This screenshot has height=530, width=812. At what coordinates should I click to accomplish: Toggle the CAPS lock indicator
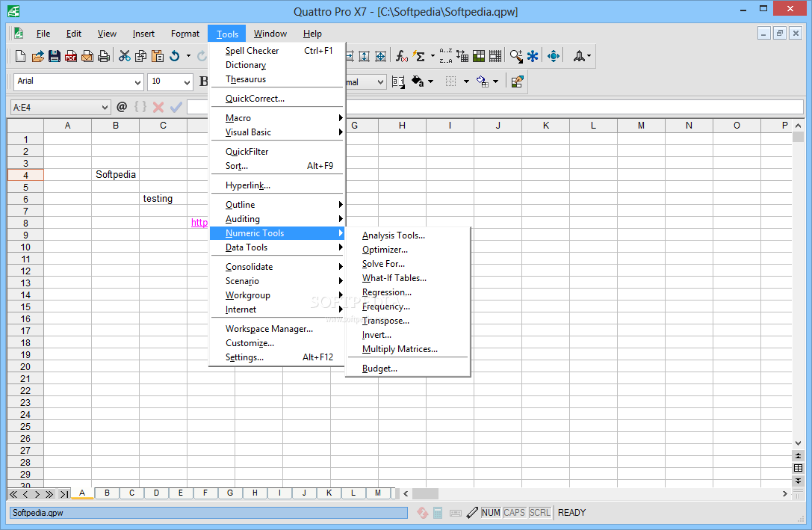coord(514,512)
